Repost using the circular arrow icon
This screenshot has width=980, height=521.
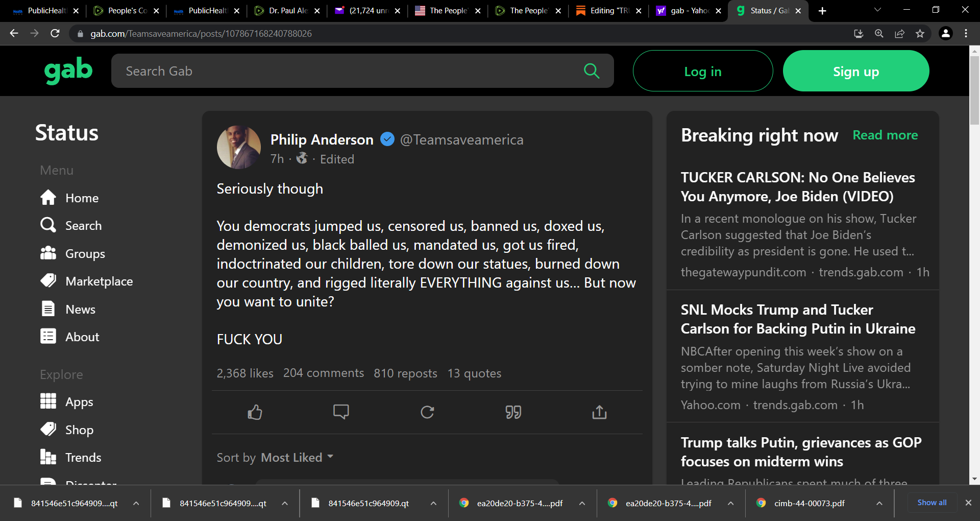pos(427,412)
